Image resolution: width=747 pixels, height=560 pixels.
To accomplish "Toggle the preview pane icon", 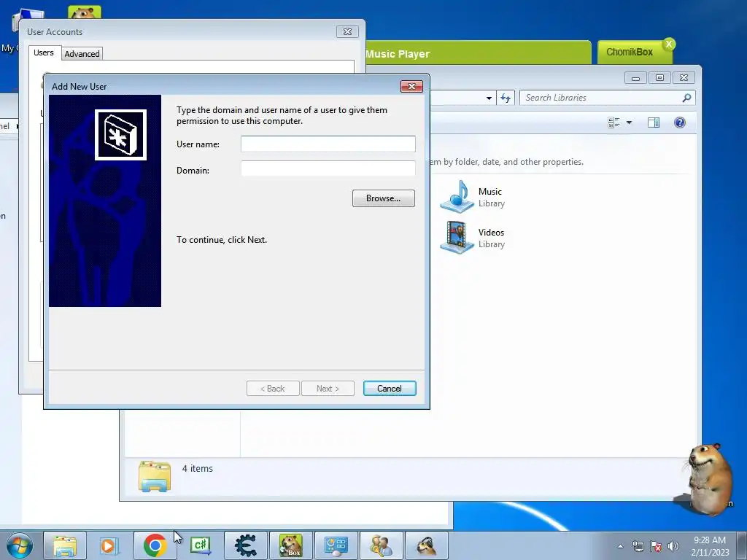I will point(654,122).
